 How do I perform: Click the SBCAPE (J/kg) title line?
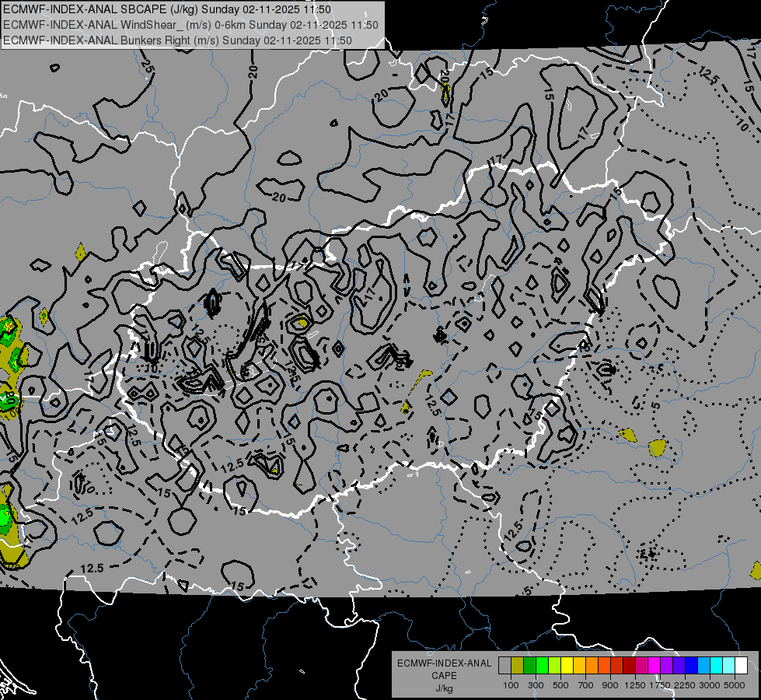(166, 9)
